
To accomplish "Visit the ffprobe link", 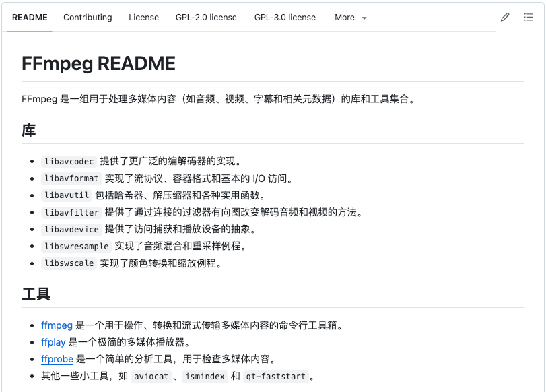I will (x=57, y=359).
